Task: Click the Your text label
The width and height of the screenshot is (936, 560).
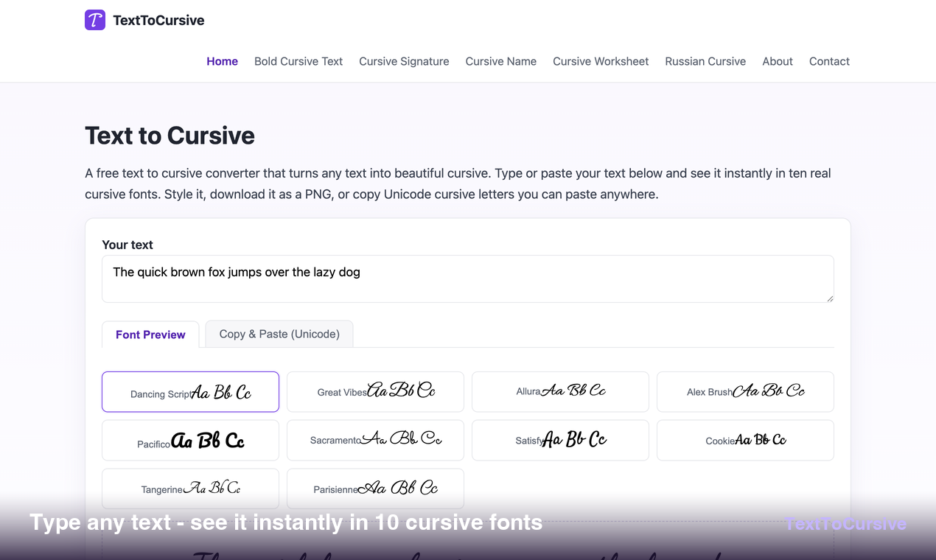Action: click(128, 245)
